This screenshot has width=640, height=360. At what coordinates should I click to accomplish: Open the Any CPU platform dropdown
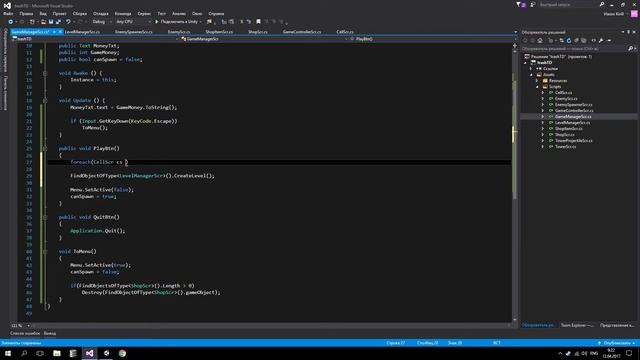coord(133,22)
